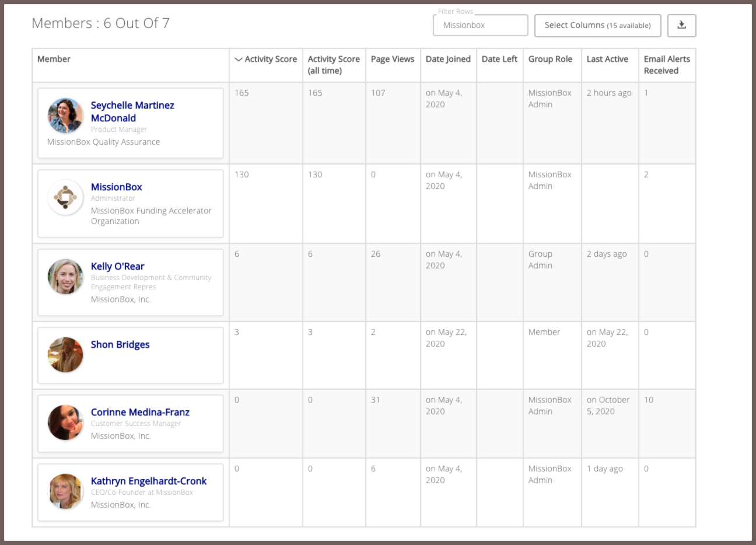756x545 pixels.
Task: Open Kathryn Engelhardt-Cronk profile link
Action: pos(149,481)
